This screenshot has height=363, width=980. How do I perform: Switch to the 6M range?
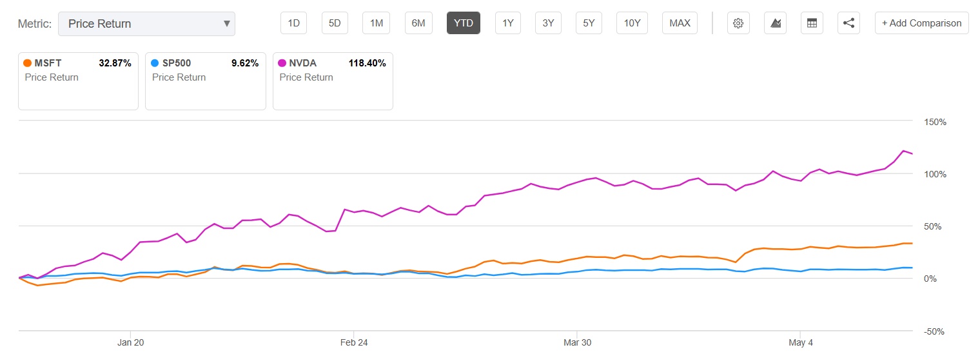coord(418,23)
